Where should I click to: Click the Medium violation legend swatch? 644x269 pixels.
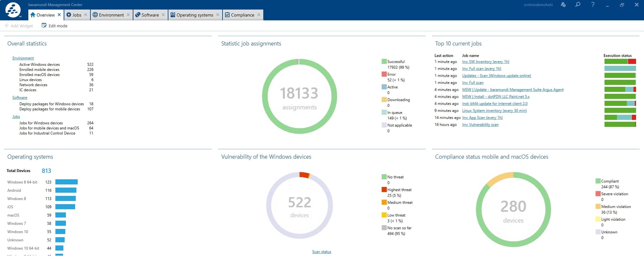pos(598,206)
